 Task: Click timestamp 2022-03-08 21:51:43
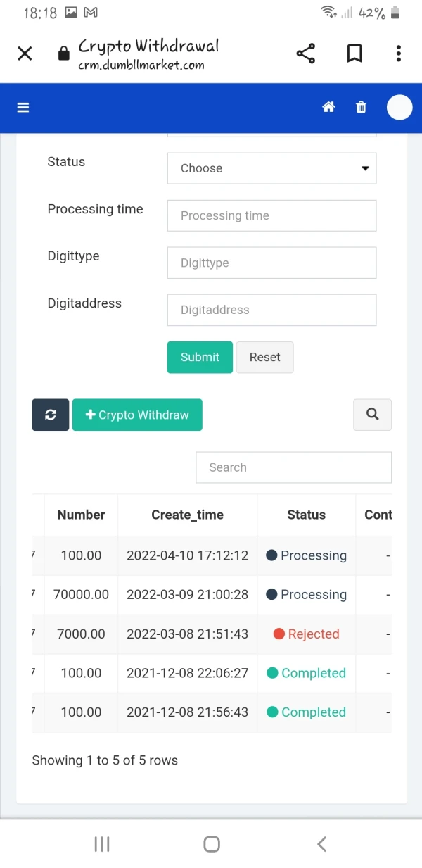point(187,634)
